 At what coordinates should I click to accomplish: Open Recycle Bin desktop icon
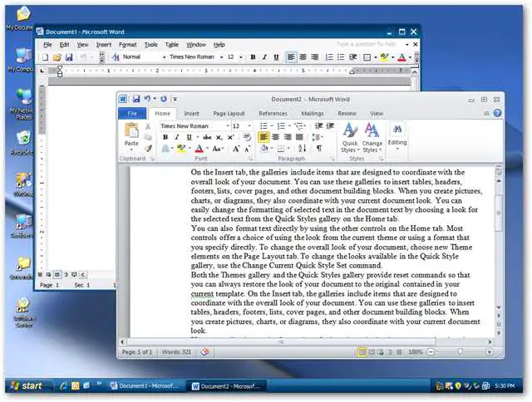22,143
